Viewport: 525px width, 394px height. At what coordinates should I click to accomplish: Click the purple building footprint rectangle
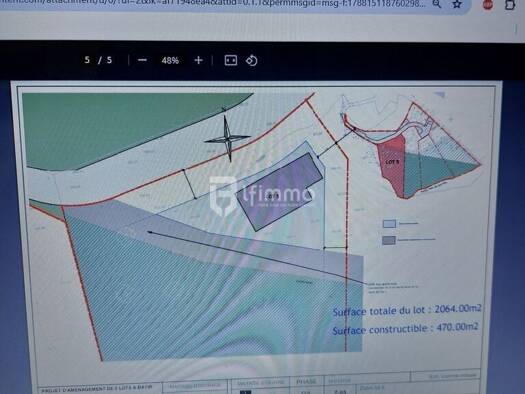[x=280, y=192]
